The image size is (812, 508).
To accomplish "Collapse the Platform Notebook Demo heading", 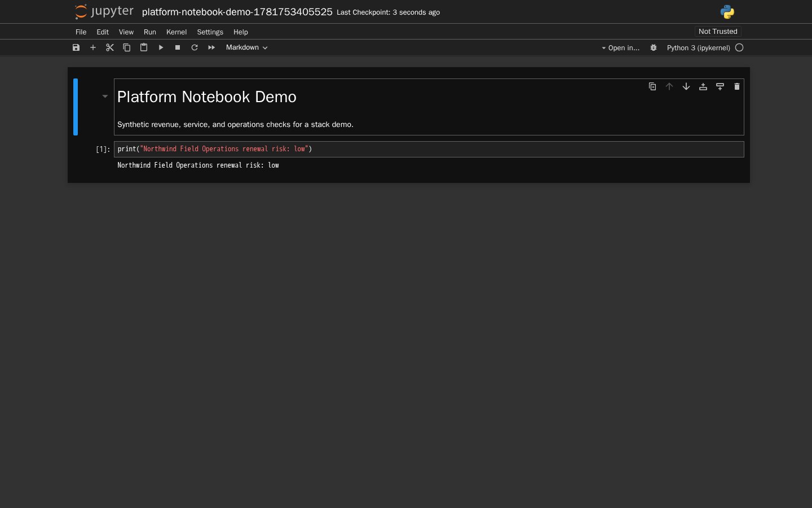I will click(x=105, y=97).
